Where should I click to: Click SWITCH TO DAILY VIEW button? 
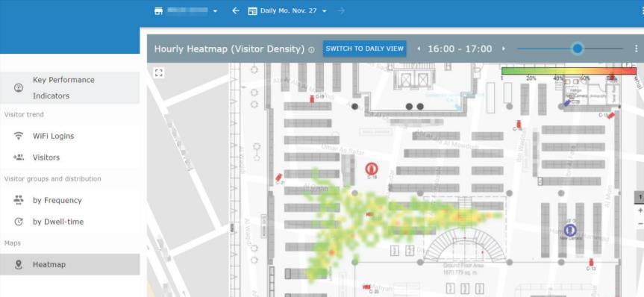pyautogui.click(x=365, y=49)
